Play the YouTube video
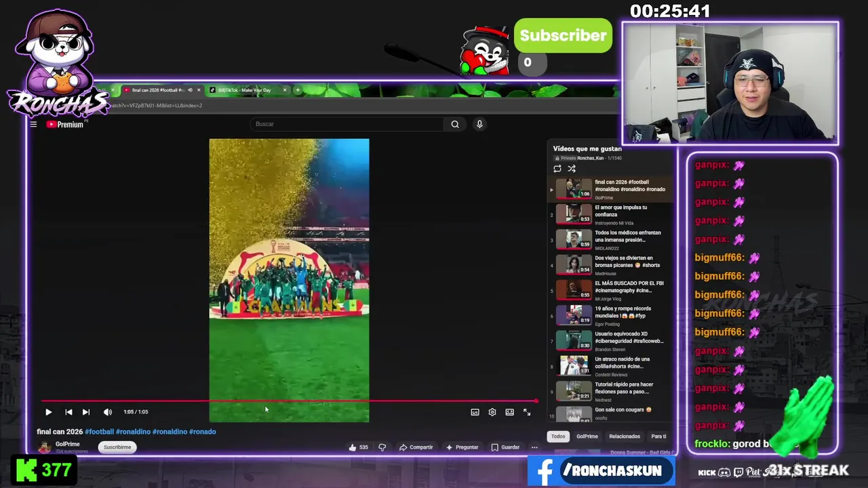 coord(48,412)
